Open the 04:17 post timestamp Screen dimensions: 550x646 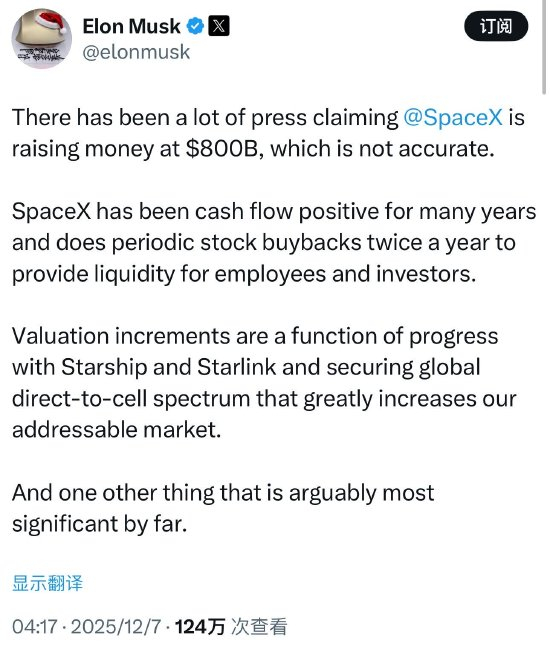pos(34,627)
